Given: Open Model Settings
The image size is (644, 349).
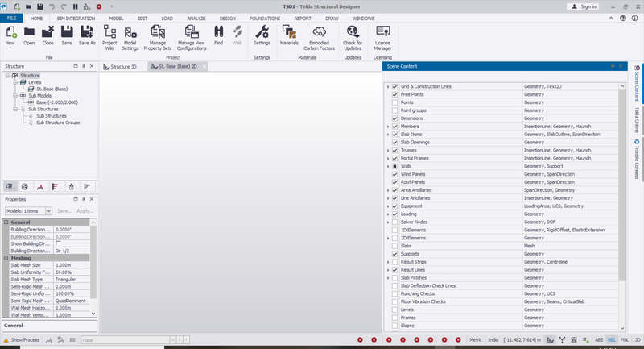Looking at the screenshot, I should point(130,37).
